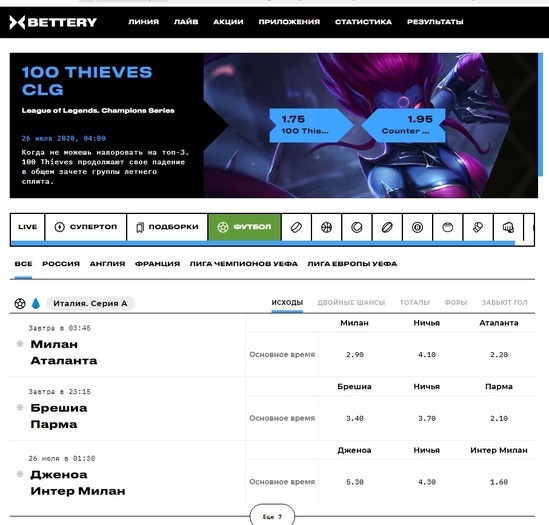The image size is (549, 525).
Task: Expand more matches with Еще 7
Action: click(x=272, y=516)
